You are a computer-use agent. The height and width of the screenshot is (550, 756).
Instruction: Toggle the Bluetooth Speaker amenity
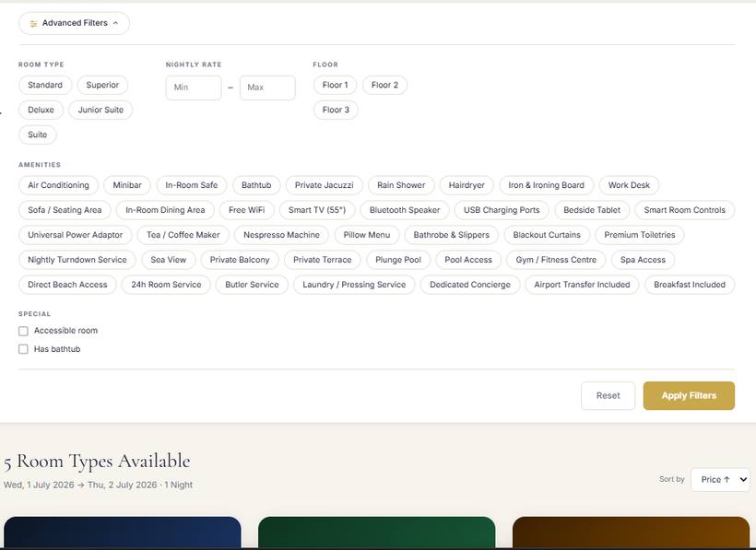click(405, 210)
